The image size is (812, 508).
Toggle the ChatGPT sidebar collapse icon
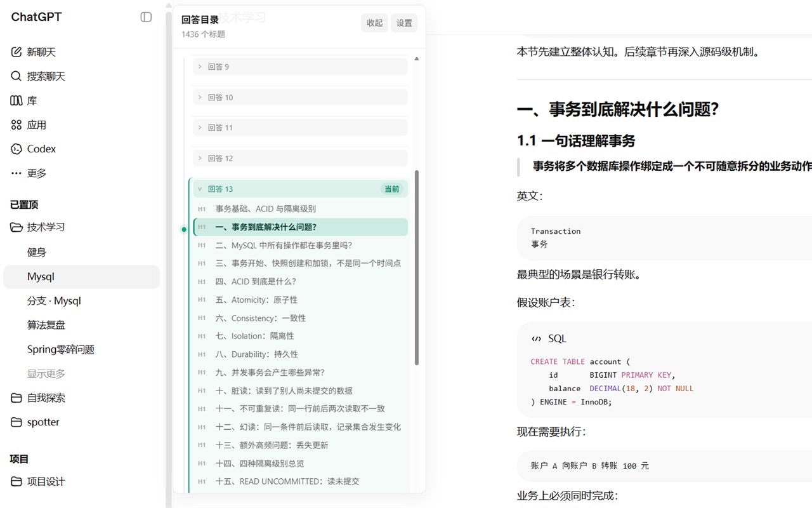point(146,17)
